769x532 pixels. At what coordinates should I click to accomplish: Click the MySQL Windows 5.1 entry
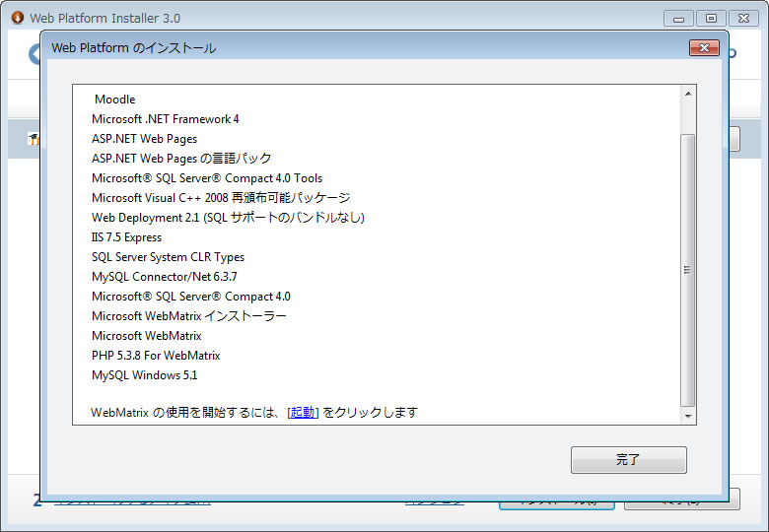point(145,375)
